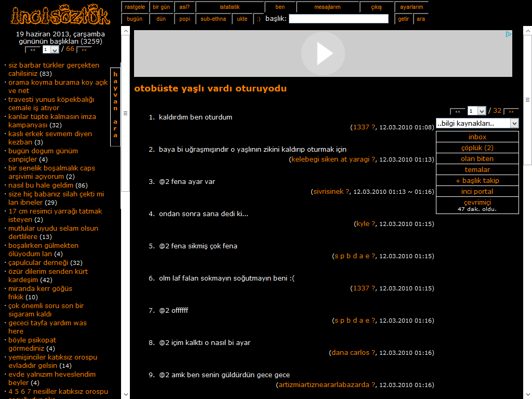532x399 pixels.
Task: Open topic 'çapulcular derneği'
Action: click(38, 262)
